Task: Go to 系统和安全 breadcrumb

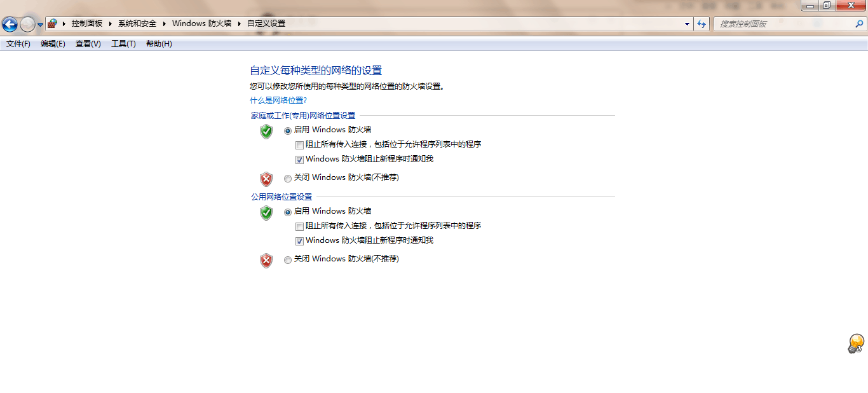Action: (x=137, y=24)
